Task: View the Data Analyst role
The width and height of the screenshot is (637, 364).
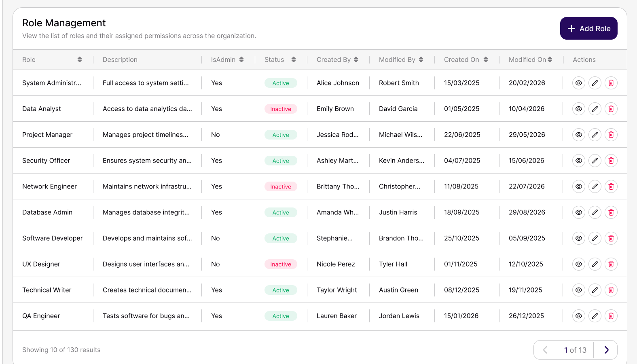Action: [x=579, y=109]
